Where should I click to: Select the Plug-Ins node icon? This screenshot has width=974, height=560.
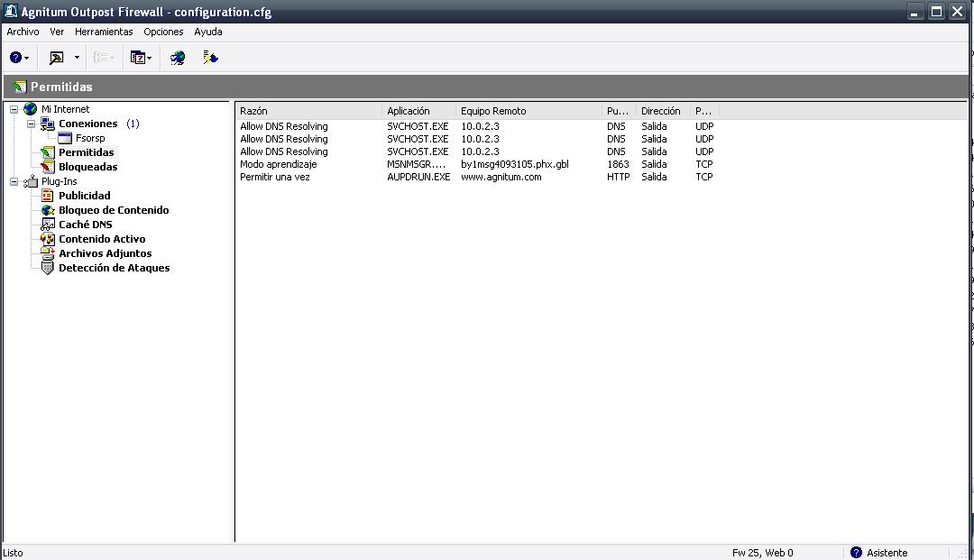pos(31,181)
